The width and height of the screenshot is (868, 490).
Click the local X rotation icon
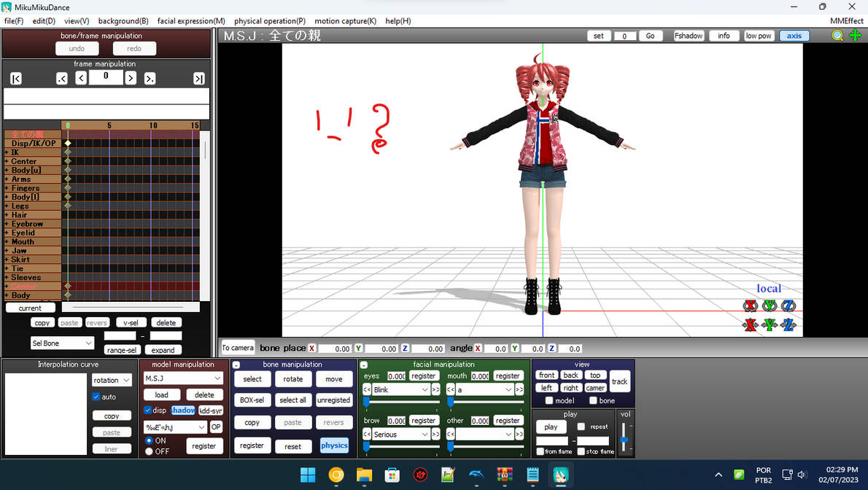click(x=750, y=306)
